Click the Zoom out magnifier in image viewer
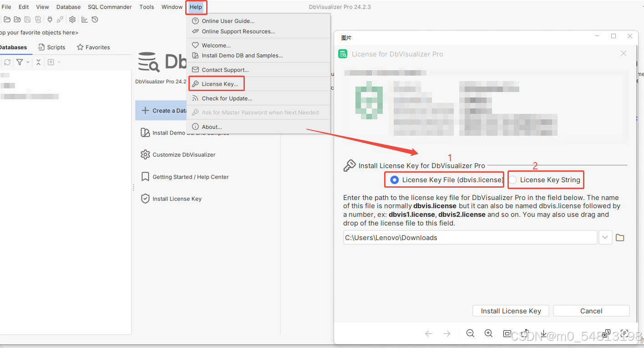 click(470, 333)
